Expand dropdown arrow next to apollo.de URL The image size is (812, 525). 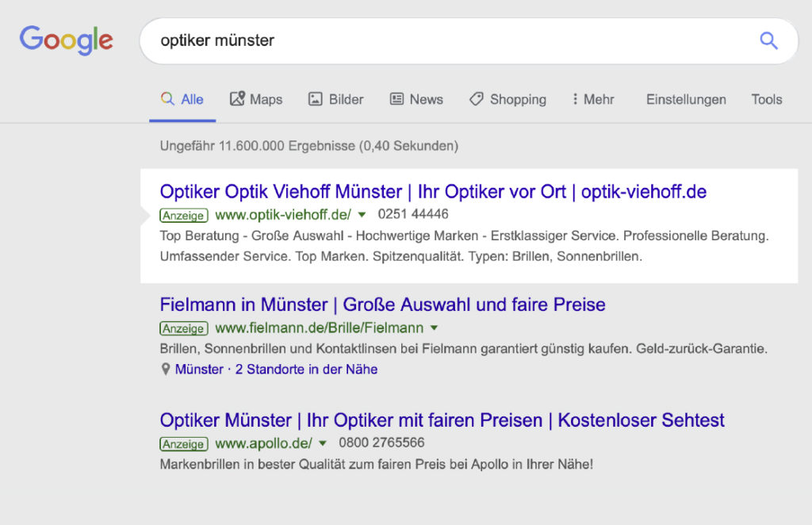[323, 443]
